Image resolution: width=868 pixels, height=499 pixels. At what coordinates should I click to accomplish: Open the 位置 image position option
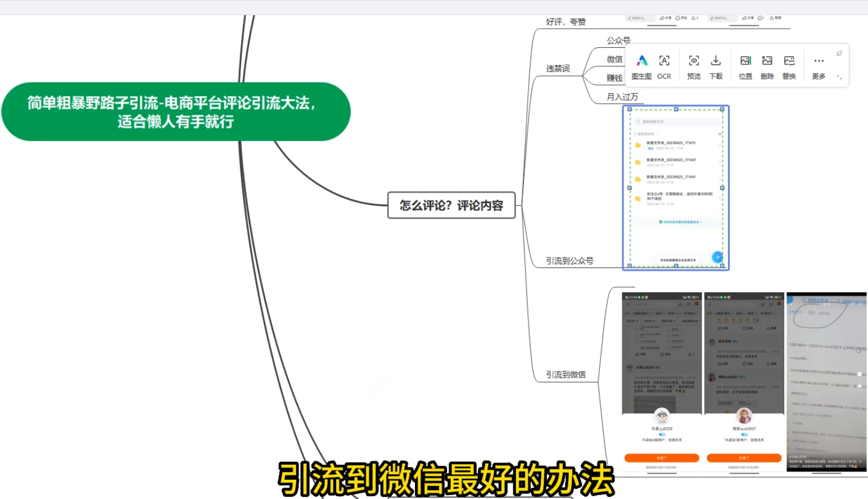pos(745,67)
